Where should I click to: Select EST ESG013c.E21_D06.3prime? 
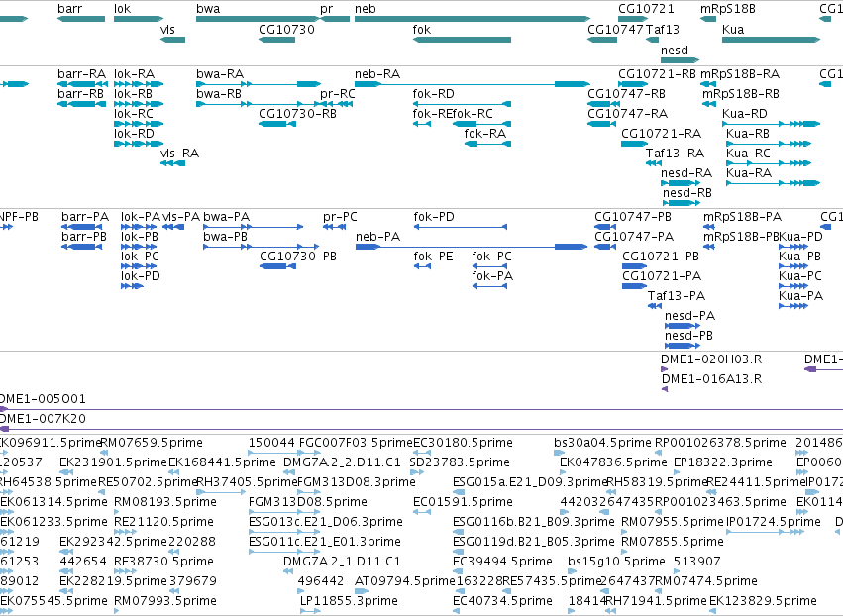(x=326, y=522)
